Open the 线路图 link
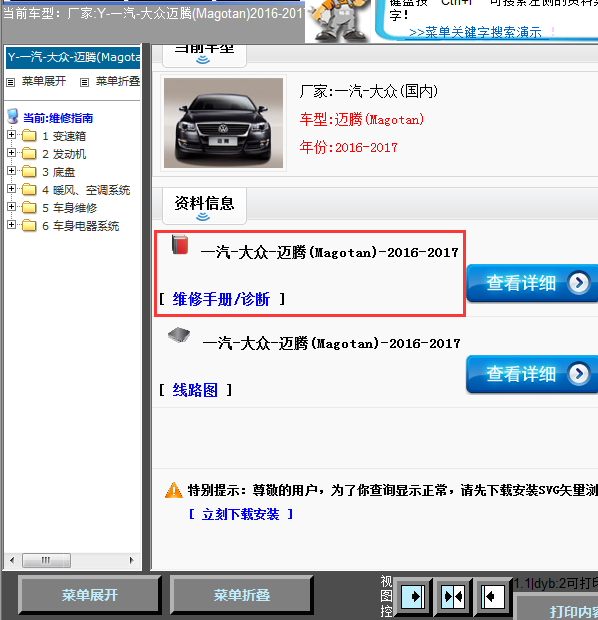The image size is (598, 620). (x=195, y=390)
